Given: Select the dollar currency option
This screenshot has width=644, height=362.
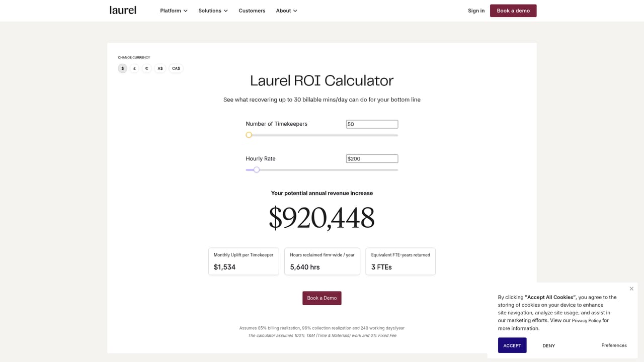Looking at the screenshot, I should [123, 68].
